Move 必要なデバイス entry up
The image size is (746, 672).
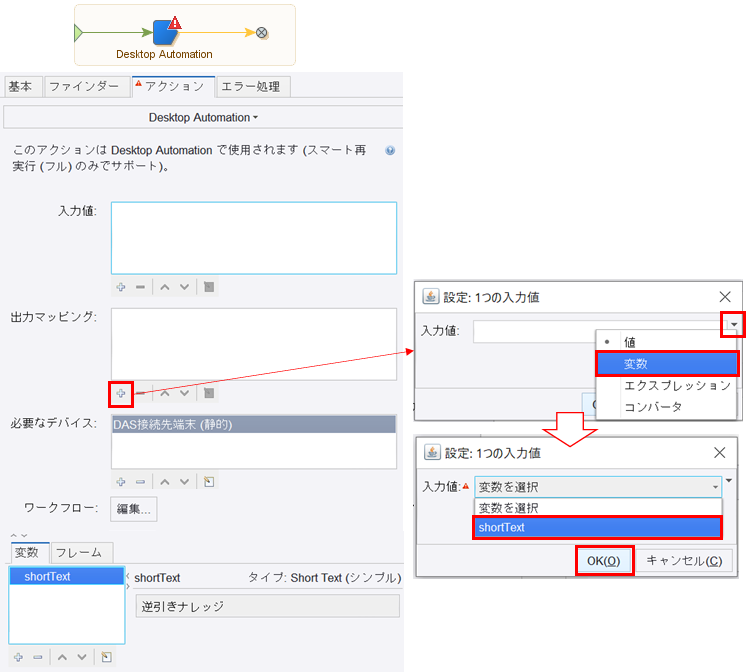coord(165,482)
